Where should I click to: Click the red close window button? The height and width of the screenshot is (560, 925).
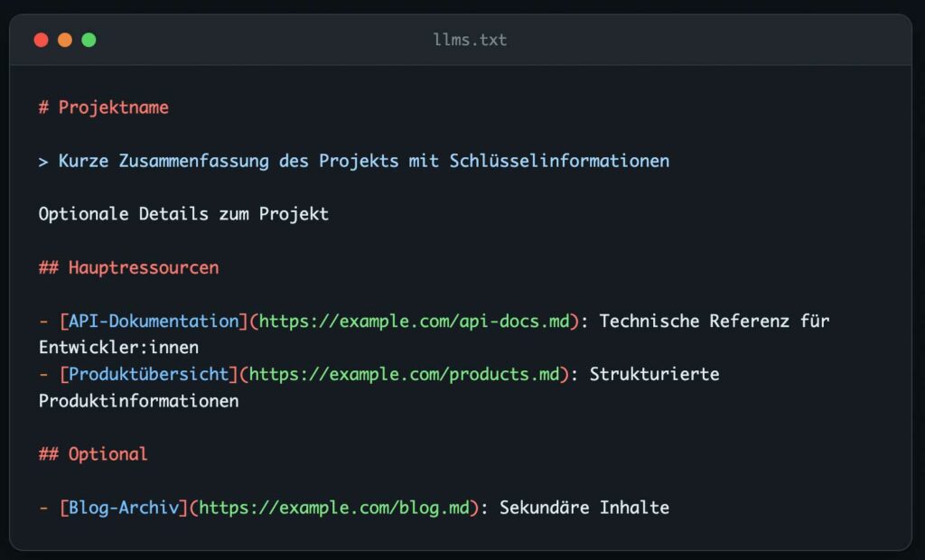coord(41,40)
